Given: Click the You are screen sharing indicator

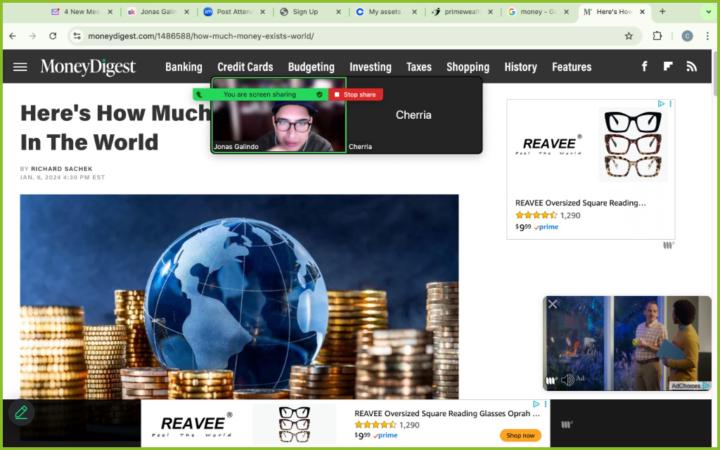Looking at the screenshot, I should tap(259, 95).
